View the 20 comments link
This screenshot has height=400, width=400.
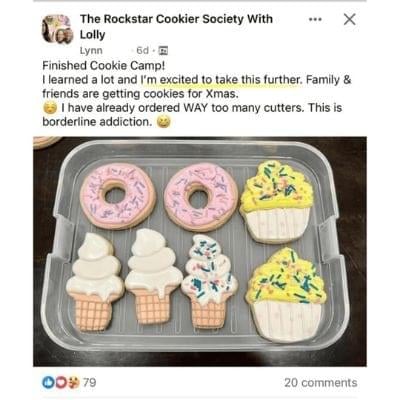320,382
